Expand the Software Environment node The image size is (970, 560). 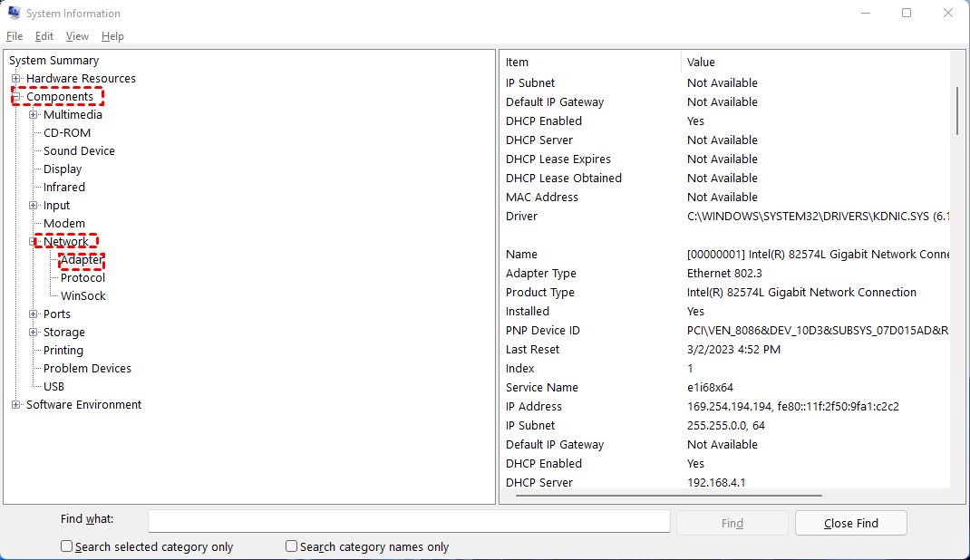tap(16, 405)
